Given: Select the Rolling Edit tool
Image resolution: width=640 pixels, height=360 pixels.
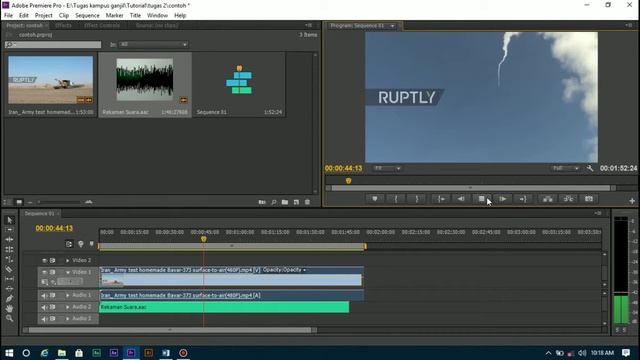Looking at the screenshot, I should 9,249.
